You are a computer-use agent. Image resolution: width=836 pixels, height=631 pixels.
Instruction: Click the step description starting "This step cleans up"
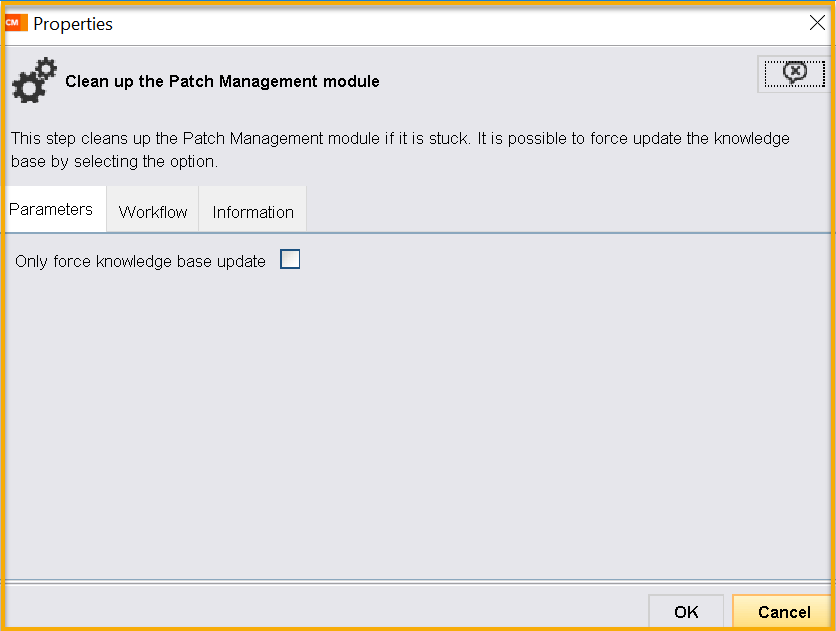pos(400,138)
